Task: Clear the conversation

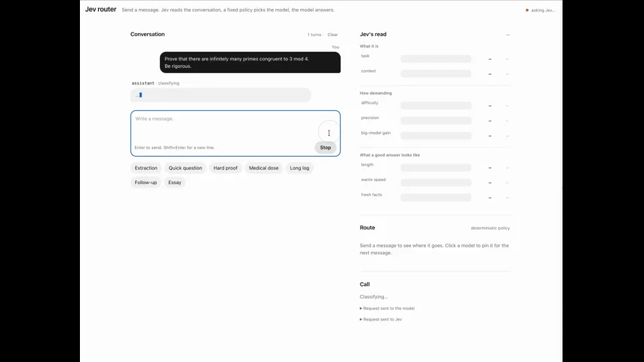Action: tap(333, 35)
